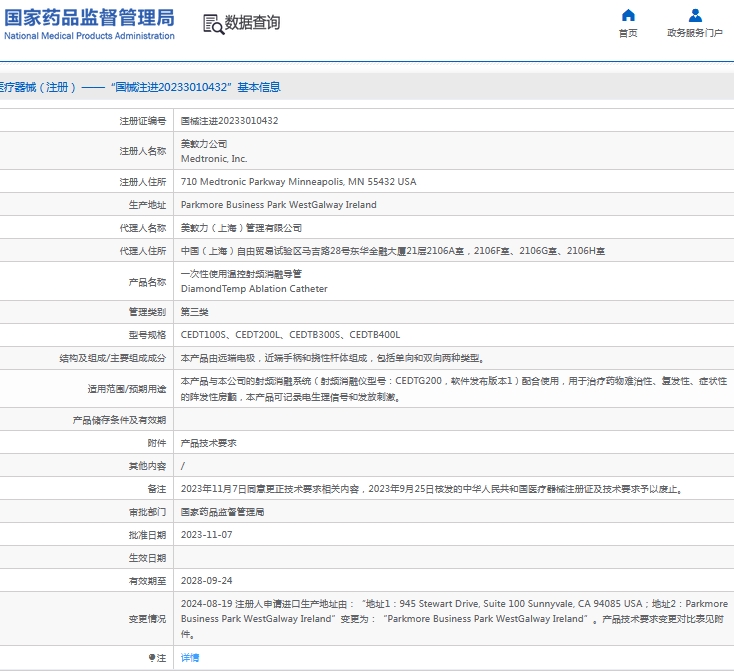The width and height of the screenshot is (734, 672).
Task: Click agent name 美敦力（上海）管理有限公司
Action: pos(241,228)
